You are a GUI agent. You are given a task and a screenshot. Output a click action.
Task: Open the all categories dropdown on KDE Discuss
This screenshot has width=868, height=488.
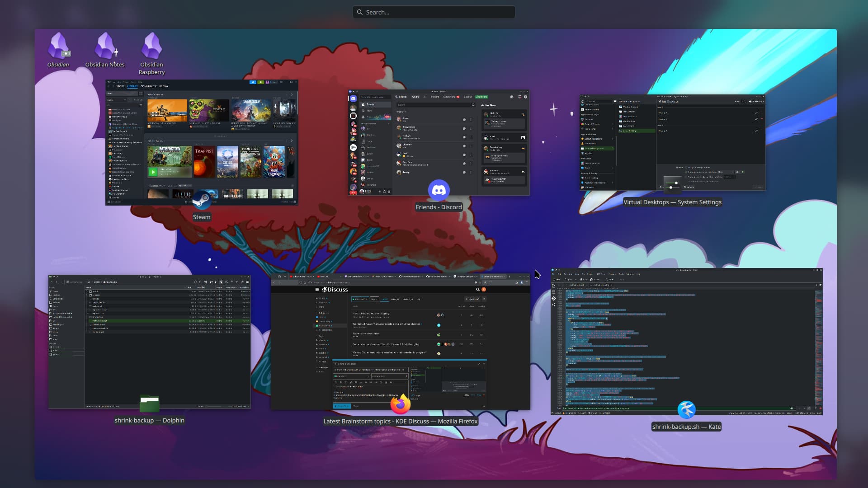(360, 299)
